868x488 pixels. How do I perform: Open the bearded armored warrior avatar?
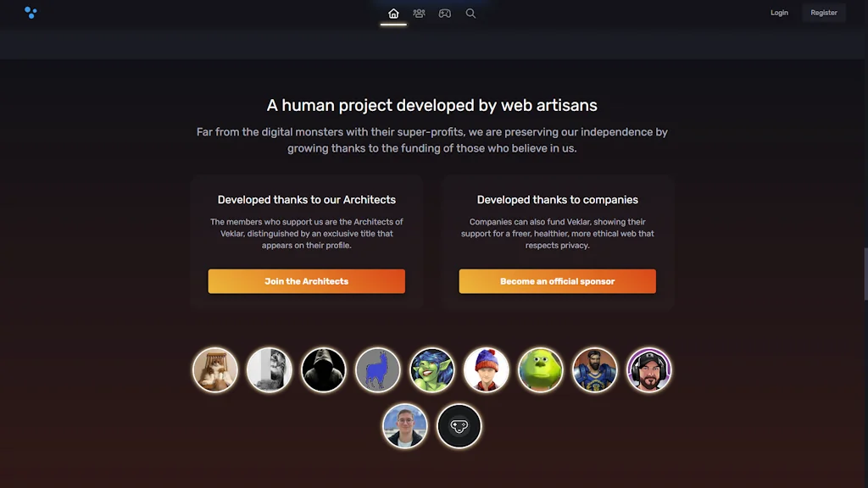[594, 369]
